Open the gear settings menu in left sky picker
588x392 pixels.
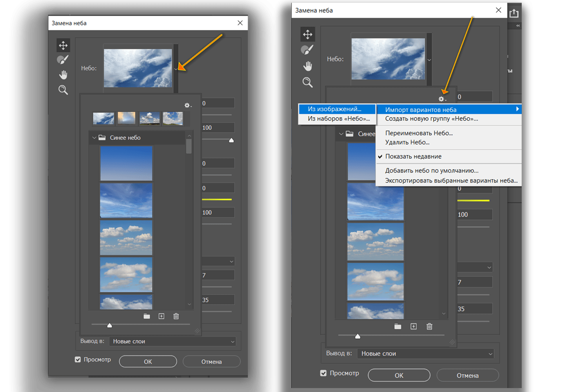188,105
